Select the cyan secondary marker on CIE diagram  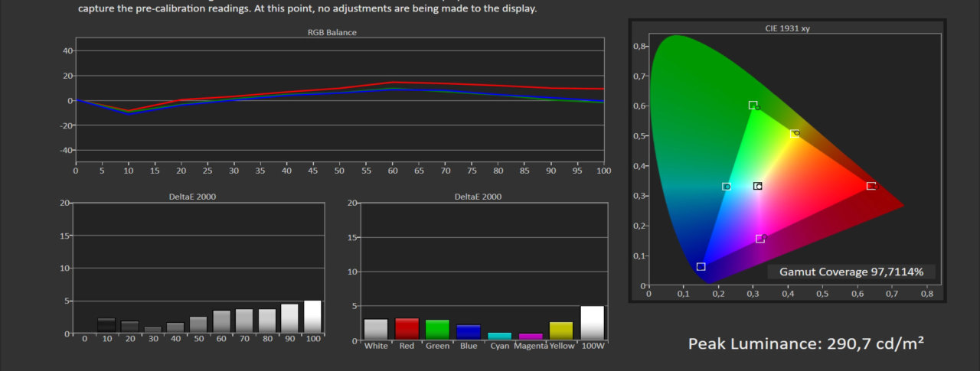coord(727,187)
